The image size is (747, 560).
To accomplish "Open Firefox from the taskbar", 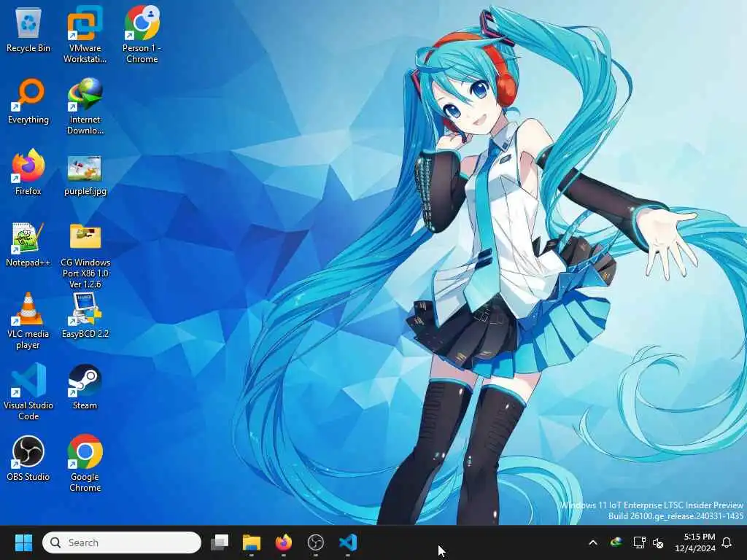I will click(284, 542).
